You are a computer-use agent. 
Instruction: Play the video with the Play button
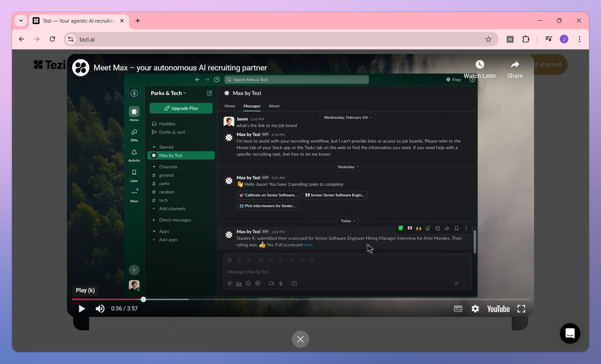coord(82,309)
